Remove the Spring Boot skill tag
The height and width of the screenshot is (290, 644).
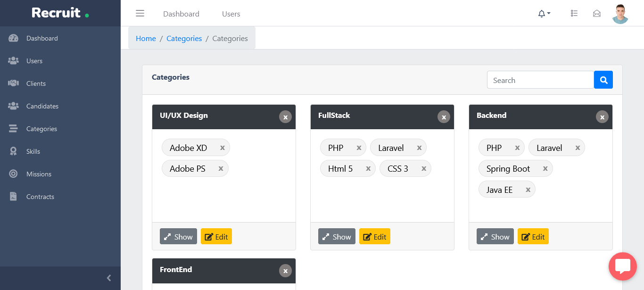pyautogui.click(x=545, y=168)
